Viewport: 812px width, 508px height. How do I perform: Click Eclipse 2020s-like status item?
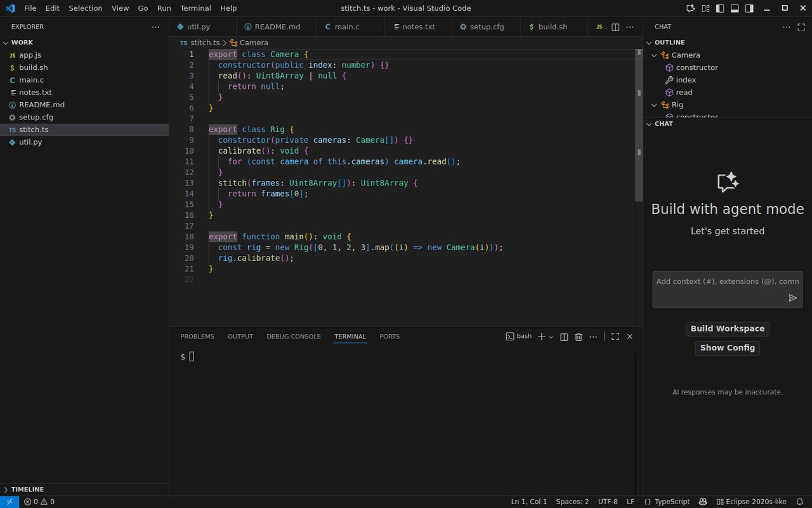(750, 502)
